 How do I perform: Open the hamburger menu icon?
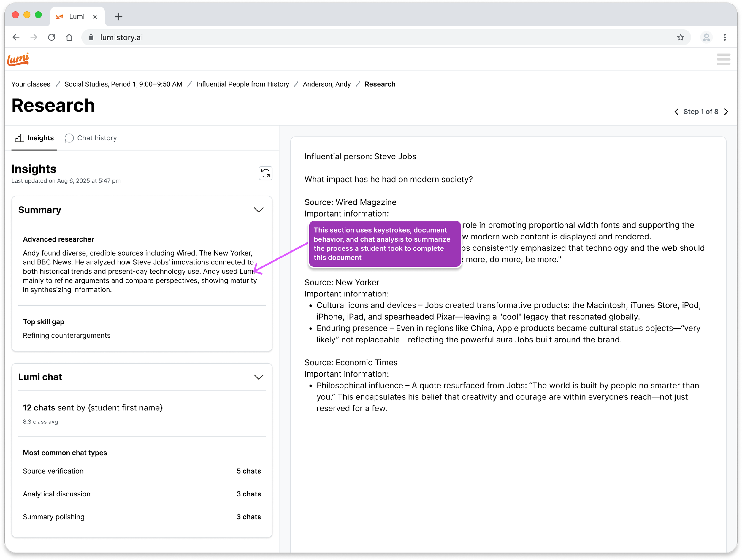coord(723,59)
